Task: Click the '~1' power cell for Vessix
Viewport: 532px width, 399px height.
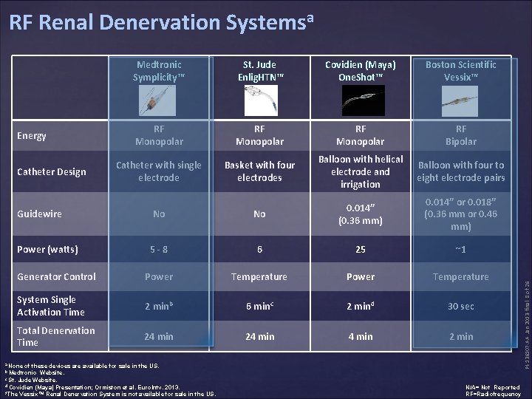Action: [460, 250]
